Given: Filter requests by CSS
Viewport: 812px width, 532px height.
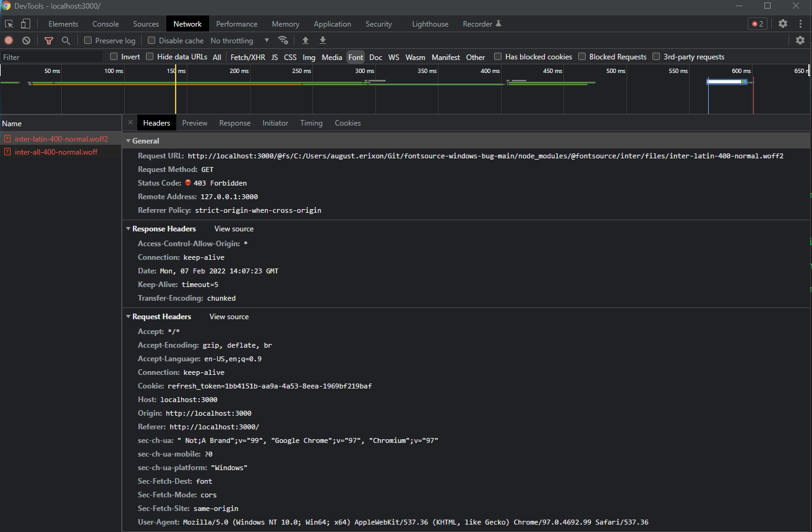Looking at the screenshot, I should click(290, 57).
